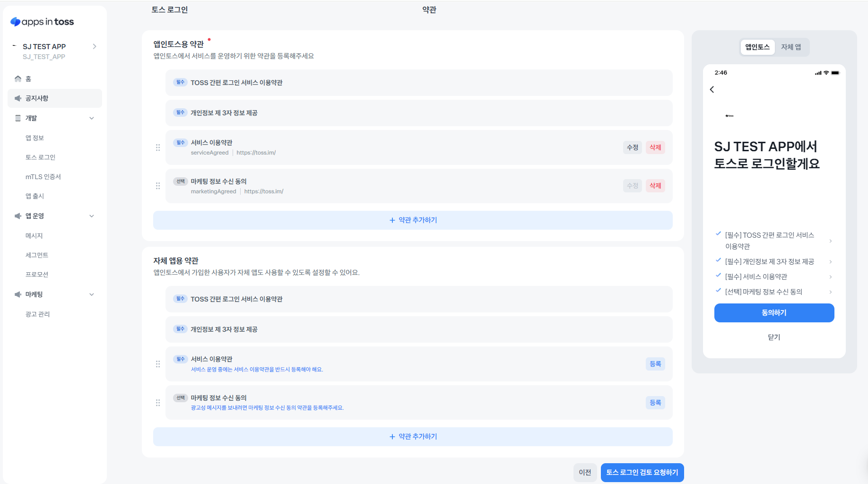Select TOSS 간편 로그인 서비스 이용약관 row in 자체 앱용
Screen dimensions: 868x484
pos(419,299)
